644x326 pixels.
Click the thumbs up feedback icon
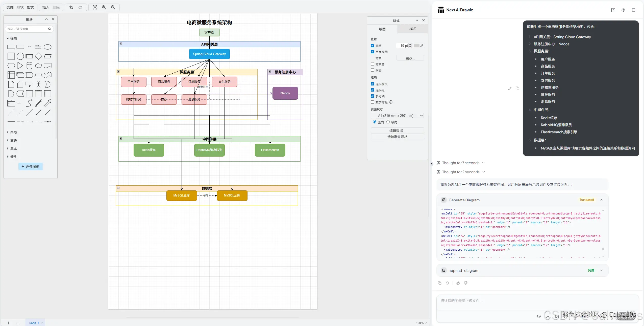click(x=458, y=283)
